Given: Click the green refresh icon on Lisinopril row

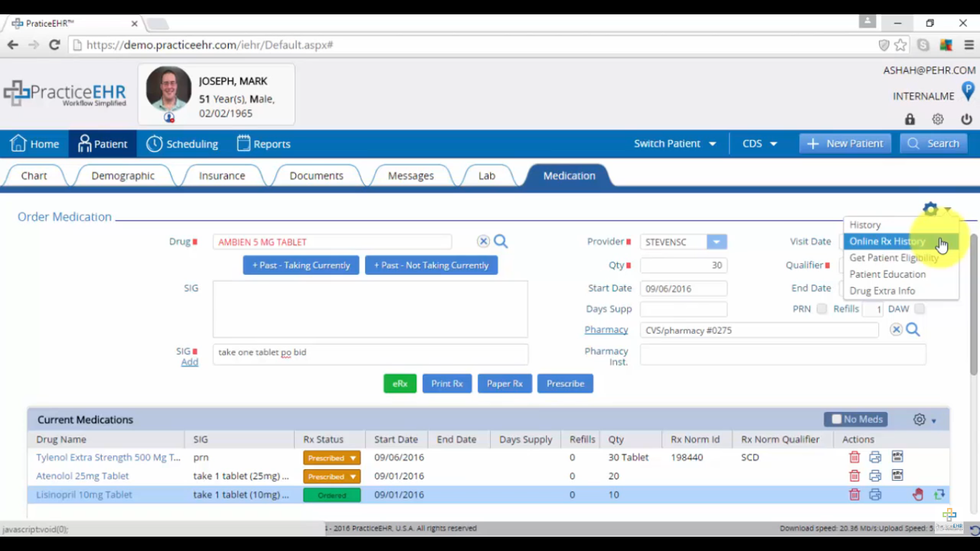Looking at the screenshot, I should click(939, 494).
